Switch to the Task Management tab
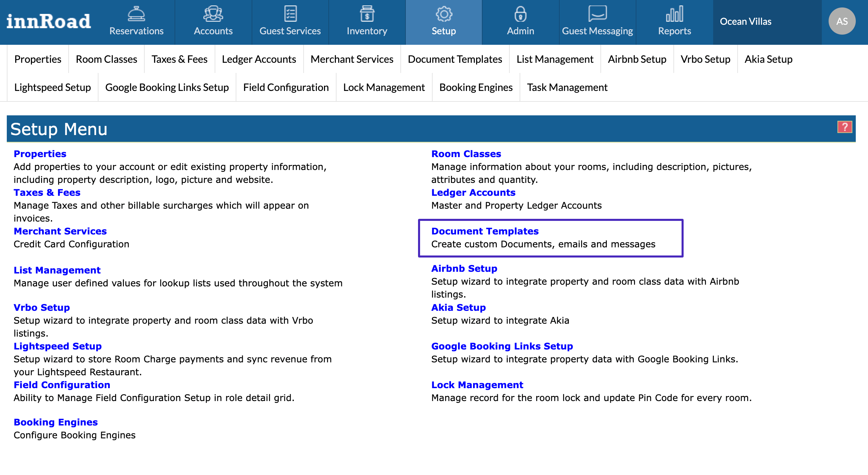The height and width of the screenshot is (475, 868). click(x=567, y=87)
